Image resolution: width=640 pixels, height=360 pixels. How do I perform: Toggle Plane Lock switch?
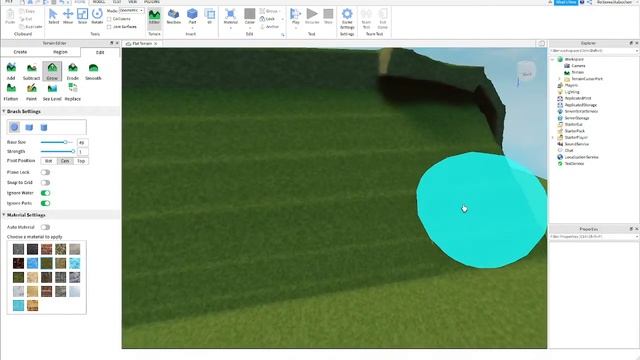click(x=45, y=172)
